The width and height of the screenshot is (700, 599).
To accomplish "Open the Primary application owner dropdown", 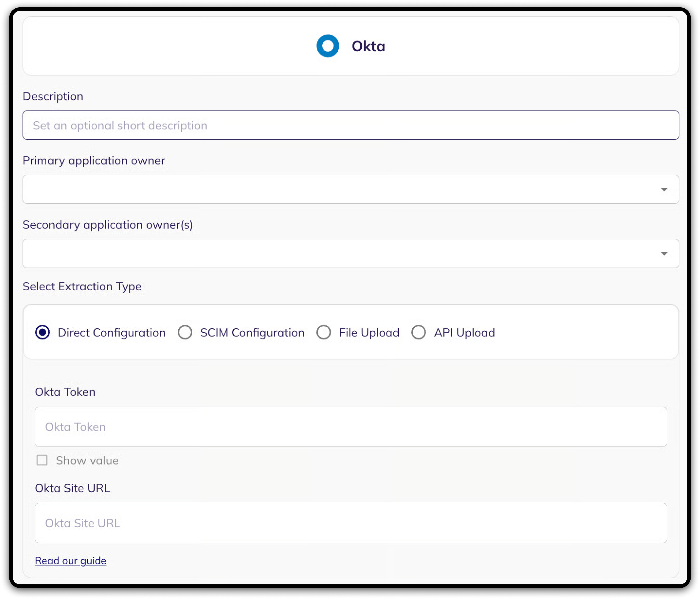I will click(x=338, y=189).
